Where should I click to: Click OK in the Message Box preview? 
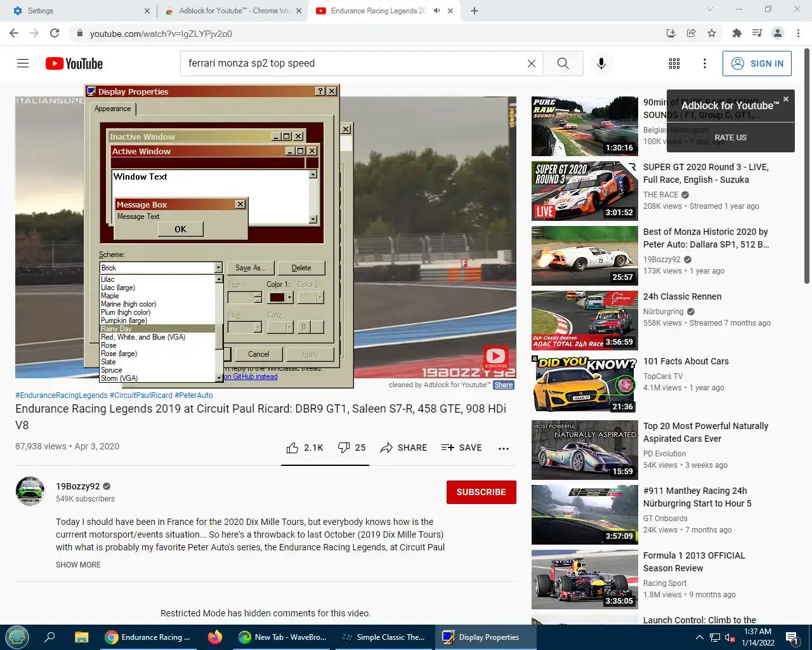click(181, 229)
